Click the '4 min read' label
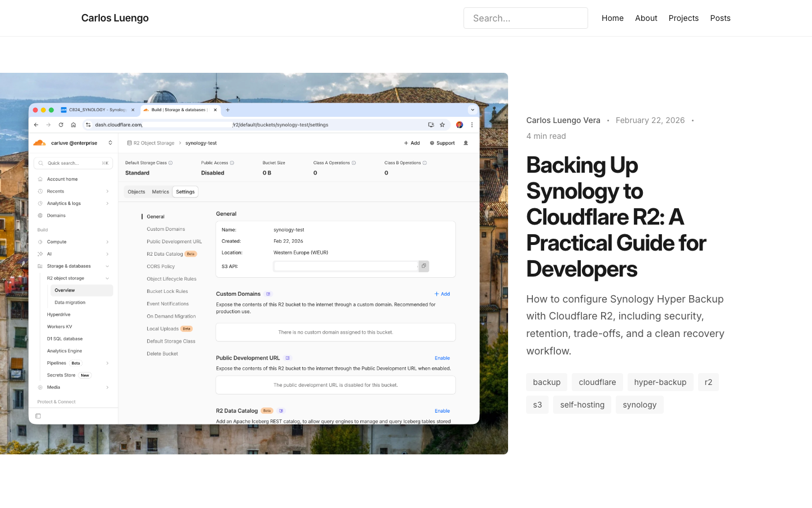Image resolution: width=812 pixels, height=508 pixels. pos(546,136)
